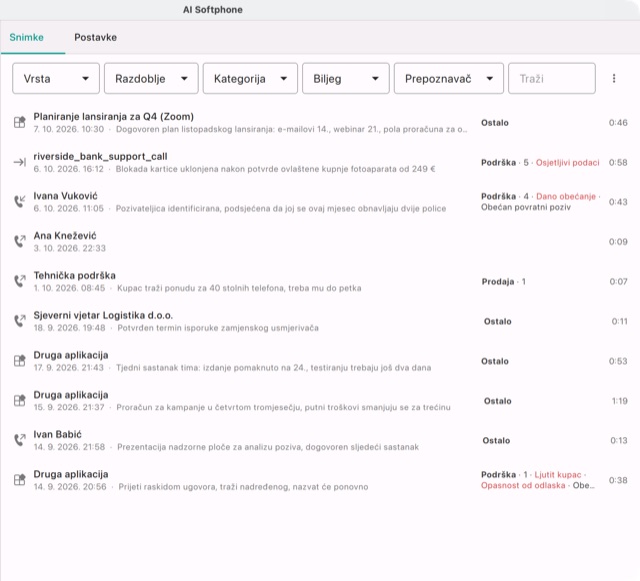Image resolution: width=640 pixels, height=581 pixels.
Task: Click the Ljutit kupac tag
Action: pyautogui.click(x=558, y=475)
